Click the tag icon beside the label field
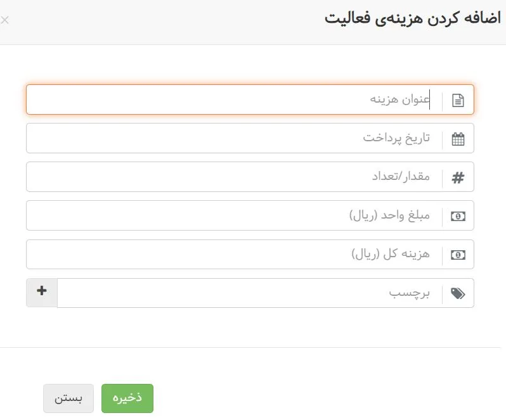This screenshot has width=506, height=420. tap(458, 293)
